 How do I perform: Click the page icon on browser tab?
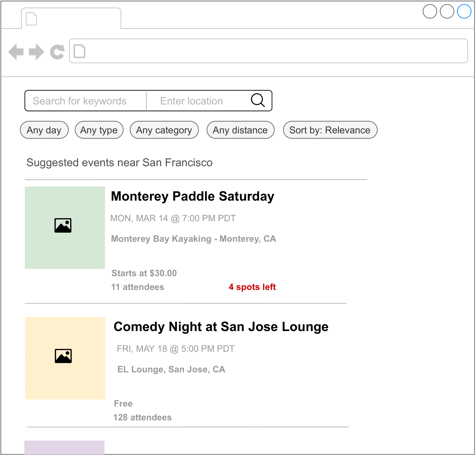point(31,19)
